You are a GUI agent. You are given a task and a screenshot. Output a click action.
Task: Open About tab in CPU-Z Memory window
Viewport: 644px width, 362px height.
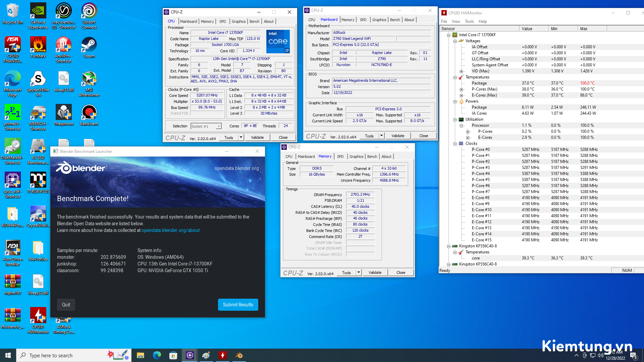pos(386,157)
